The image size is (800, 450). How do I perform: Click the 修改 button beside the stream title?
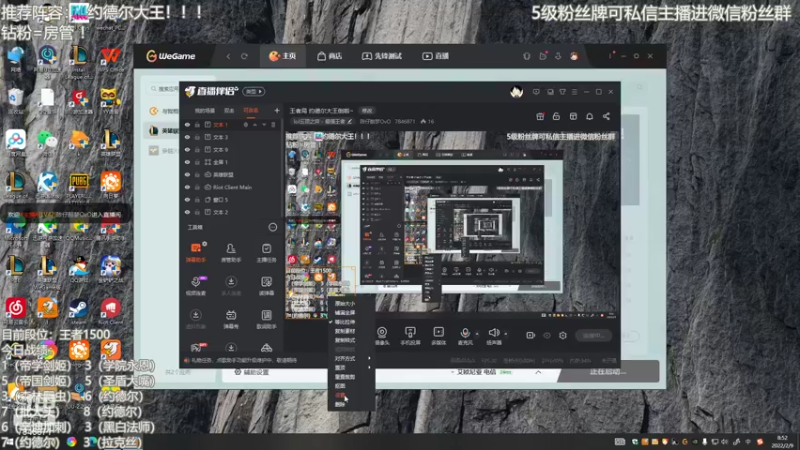[x=367, y=110]
